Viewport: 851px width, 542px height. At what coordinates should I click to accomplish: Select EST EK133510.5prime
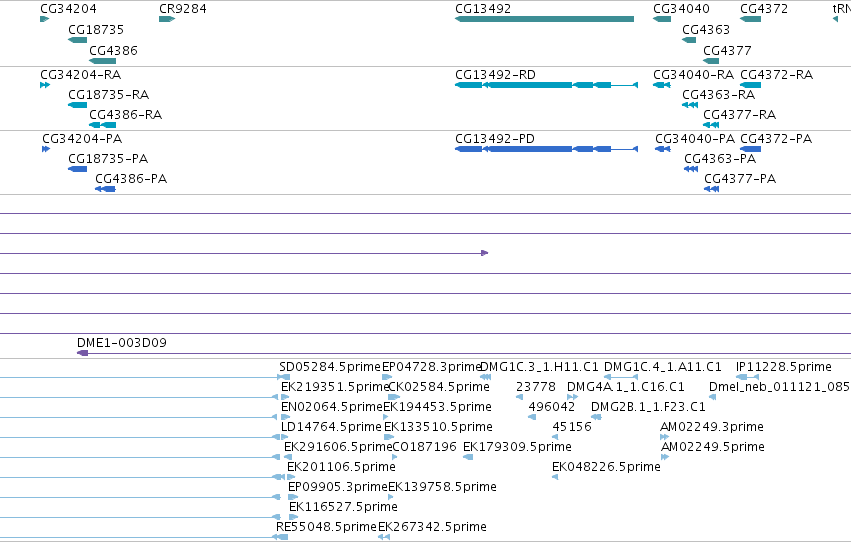coord(438,426)
